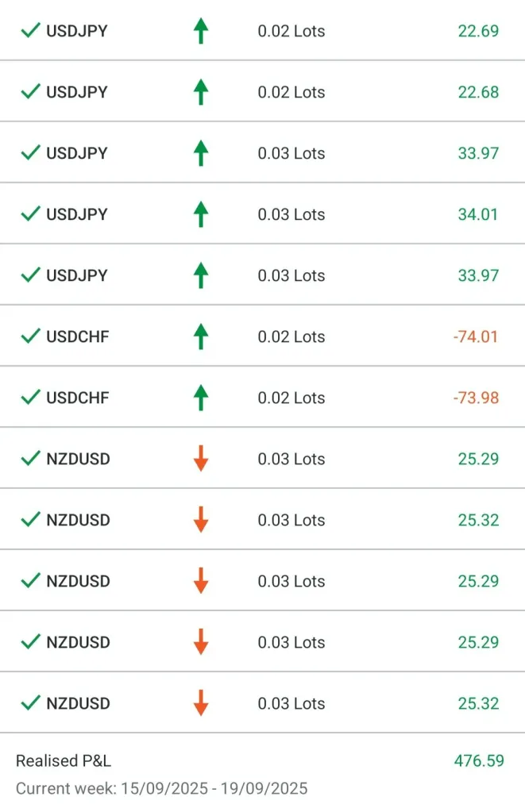Click the 34.01 profit amount
The height and width of the screenshot is (812, 525).
point(478,214)
